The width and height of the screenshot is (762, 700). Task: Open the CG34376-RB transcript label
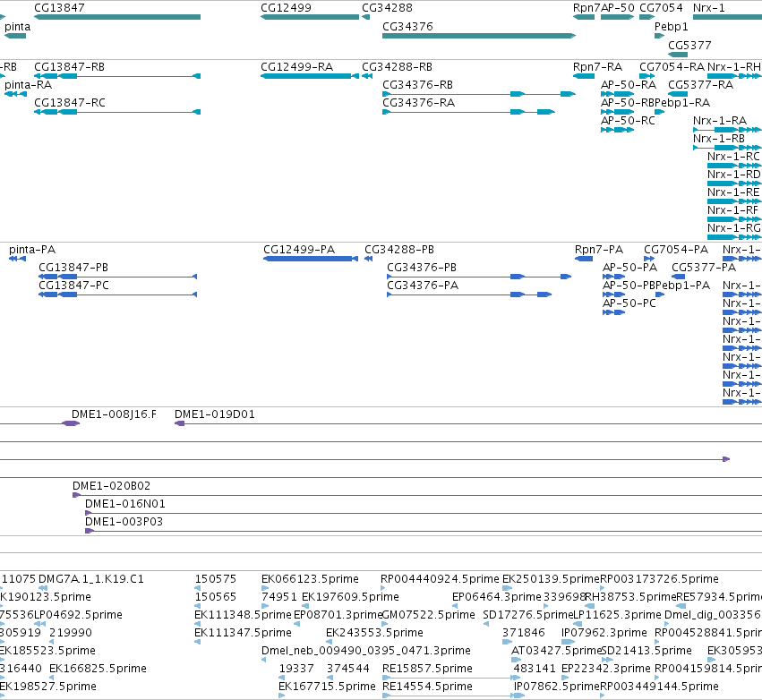tap(417, 85)
